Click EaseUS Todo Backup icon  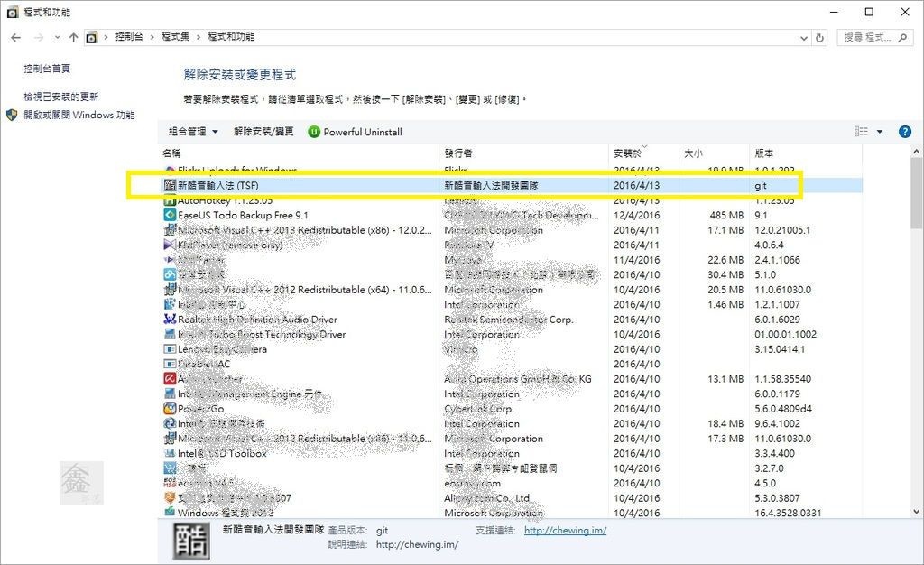[170, 215]
